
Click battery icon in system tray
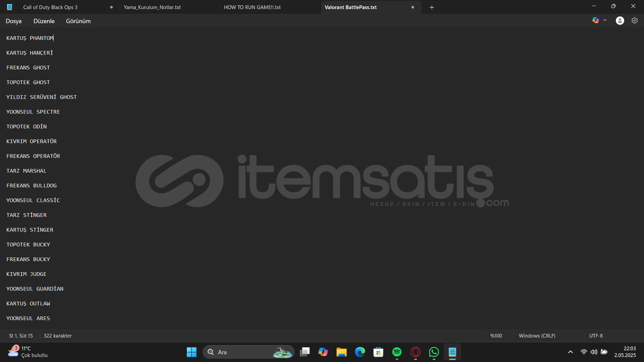click(604, 352)
